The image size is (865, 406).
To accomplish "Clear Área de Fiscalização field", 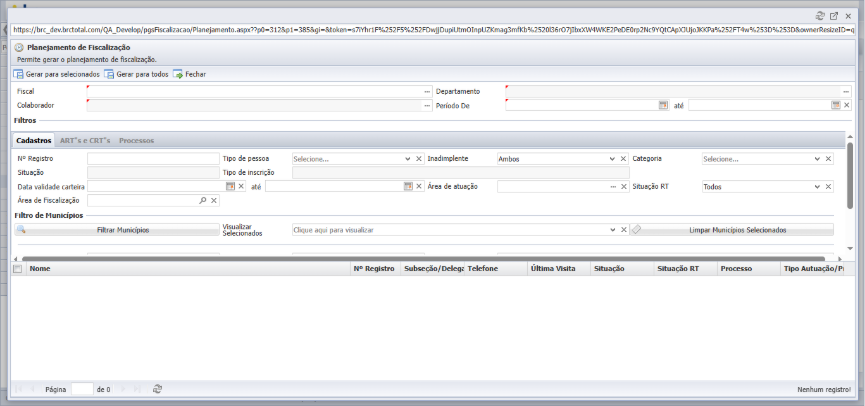I will click(x=214, y=201).
